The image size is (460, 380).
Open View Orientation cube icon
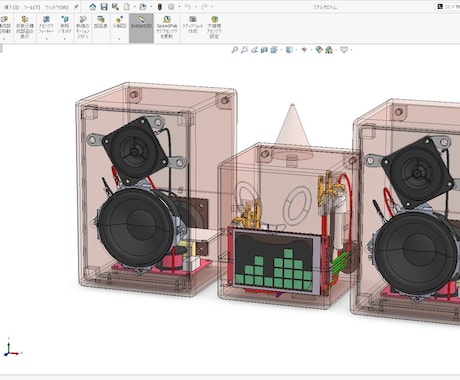(289, 50)
